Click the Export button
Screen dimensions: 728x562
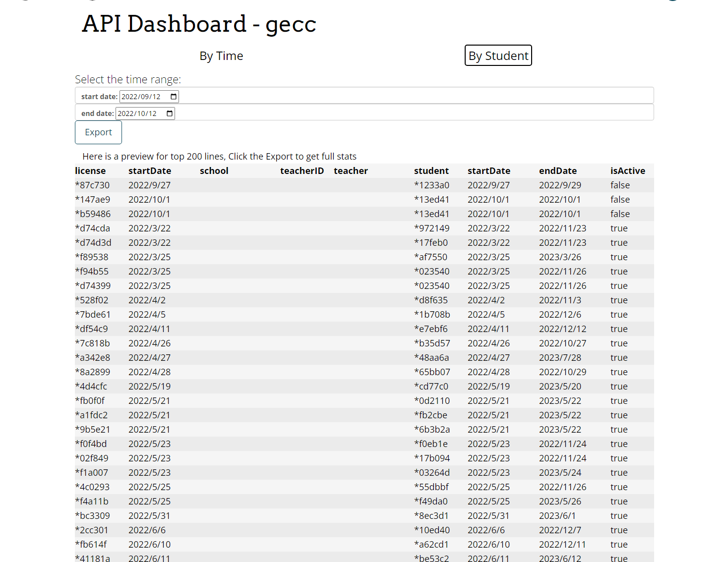pos(98,132)
